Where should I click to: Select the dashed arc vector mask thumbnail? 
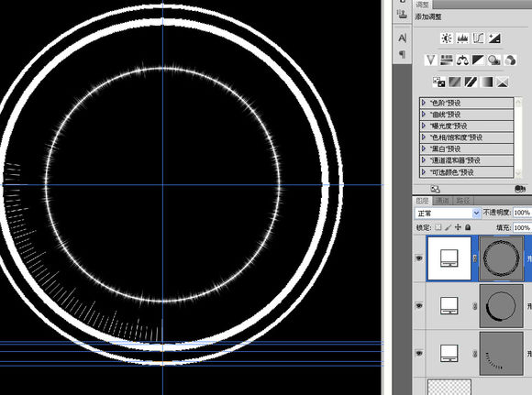[x=501, y=353]
